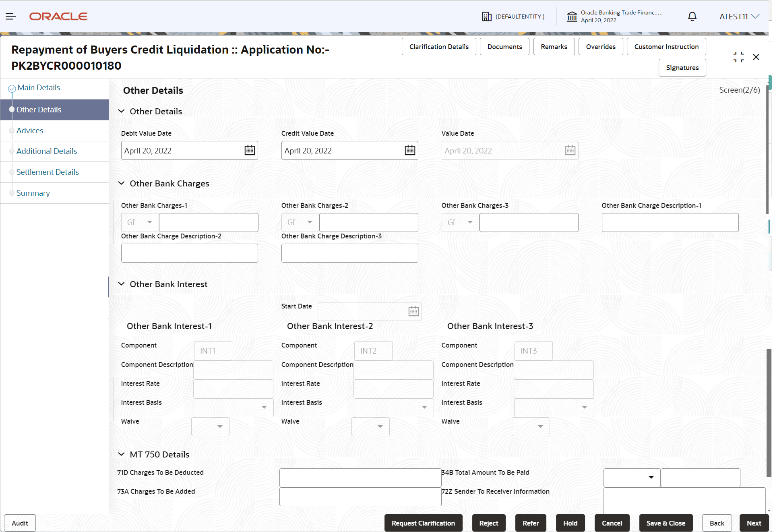Collapse the Other Bank Interest section
Screen dimensions: 773x532
tap(121, 284)
